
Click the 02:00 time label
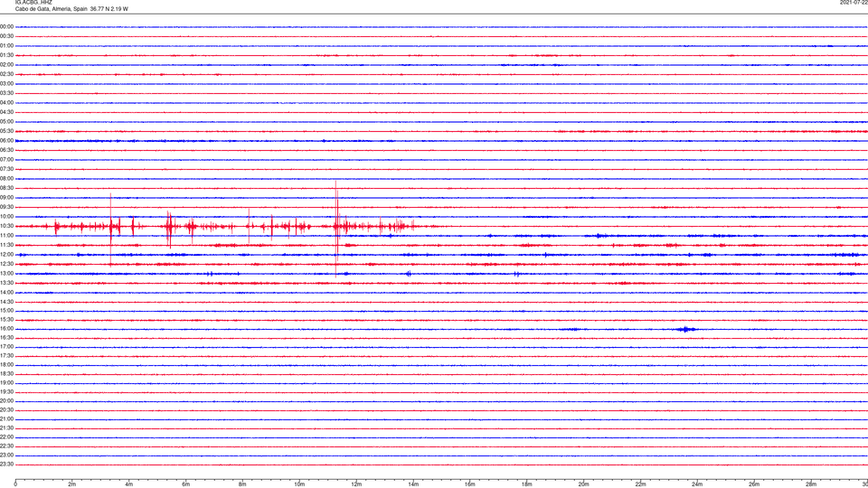(x=6, y=65)
